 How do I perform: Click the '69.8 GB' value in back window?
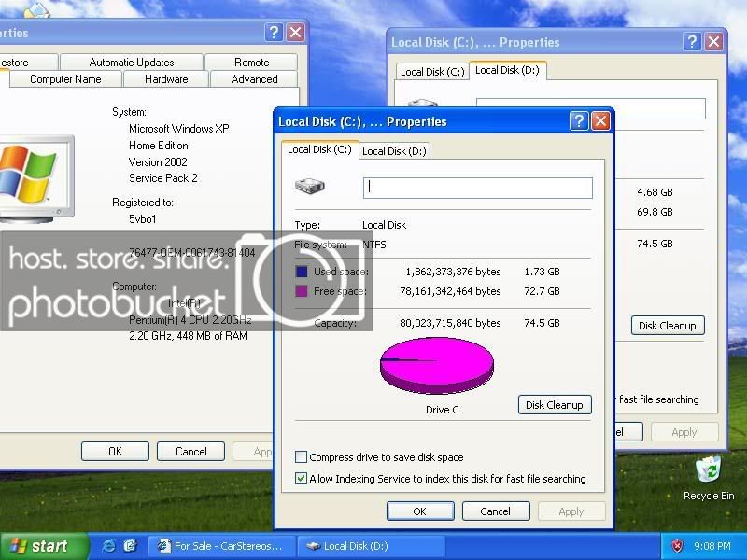click(x=655, y=212)
